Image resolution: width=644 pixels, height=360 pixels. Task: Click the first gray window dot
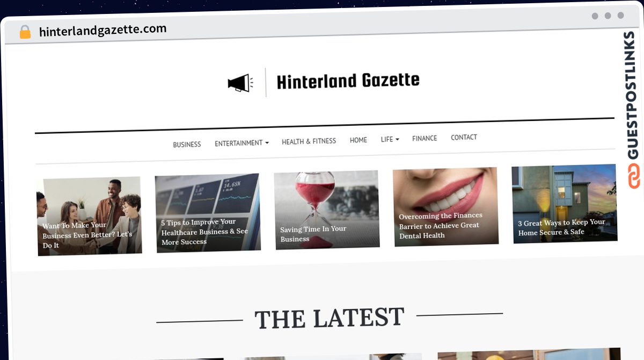[595, 16]
